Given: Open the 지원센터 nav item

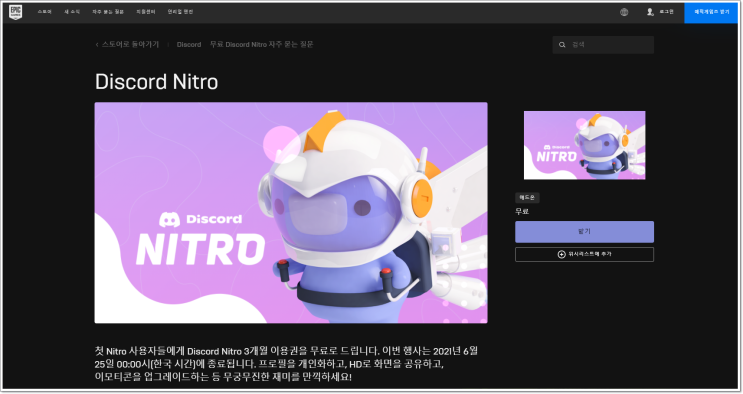Looking at the screenshot, I should [x=145, y=12].
